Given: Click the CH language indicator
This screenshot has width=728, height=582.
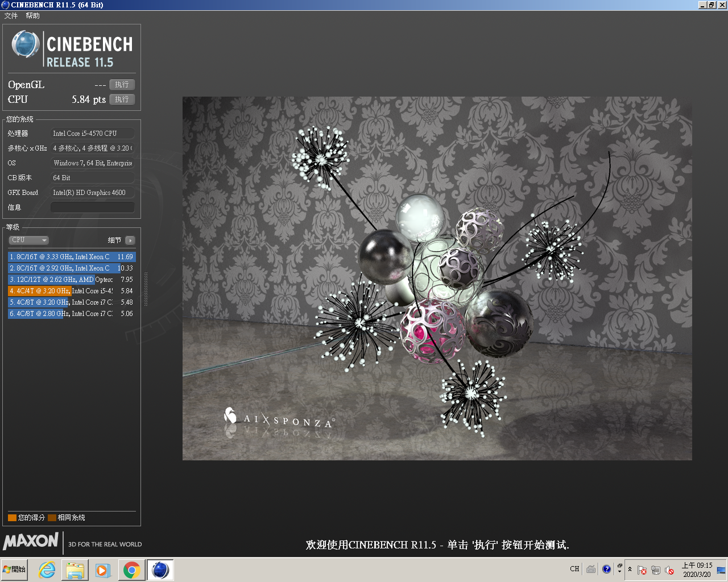Looking at the screenshot, I should pos(574,569).
